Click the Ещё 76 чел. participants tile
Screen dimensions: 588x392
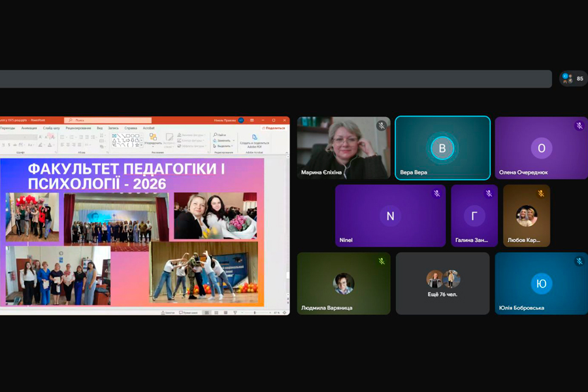pos(442,284)
